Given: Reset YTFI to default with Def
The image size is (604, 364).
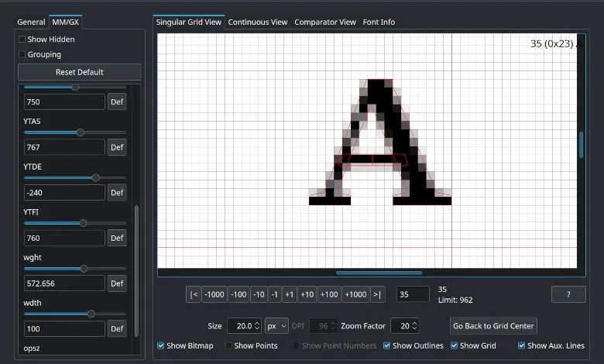Looking at the screenshot, I should click(117, 238).
